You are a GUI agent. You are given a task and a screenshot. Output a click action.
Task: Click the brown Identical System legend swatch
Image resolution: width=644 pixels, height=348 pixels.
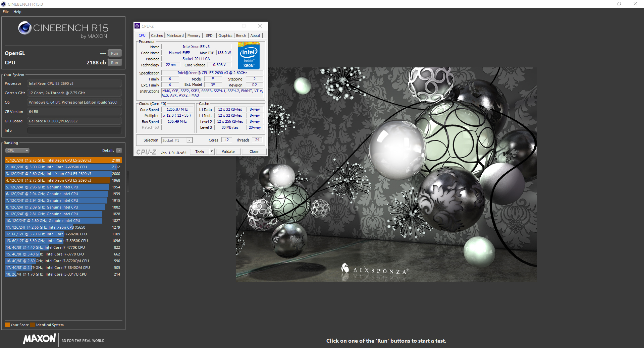point(33,325)
